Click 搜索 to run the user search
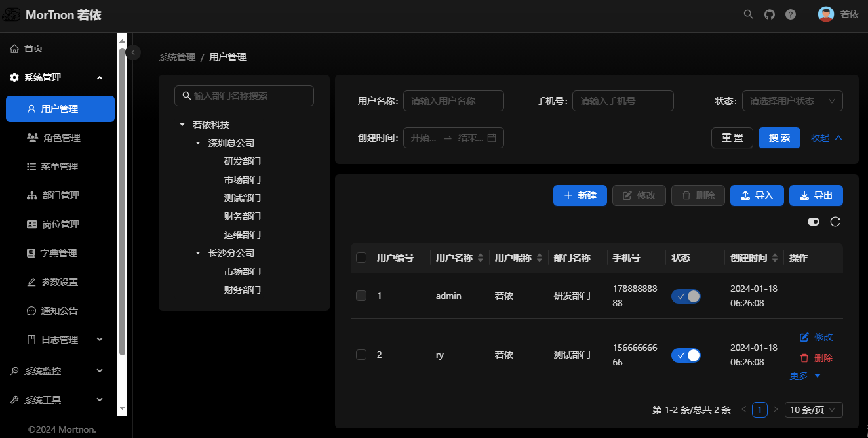Viewport: 868px width, 438px height. point(779,137)
